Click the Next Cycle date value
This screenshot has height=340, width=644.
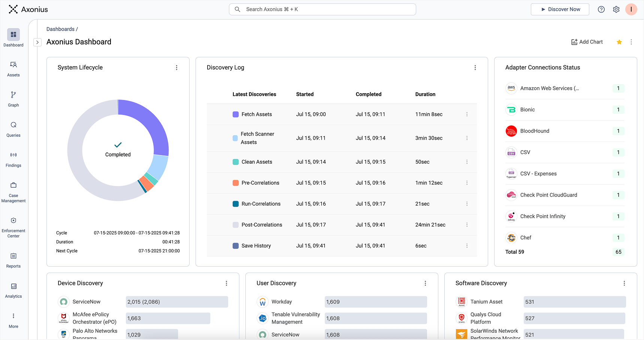[x=159, y=251]
